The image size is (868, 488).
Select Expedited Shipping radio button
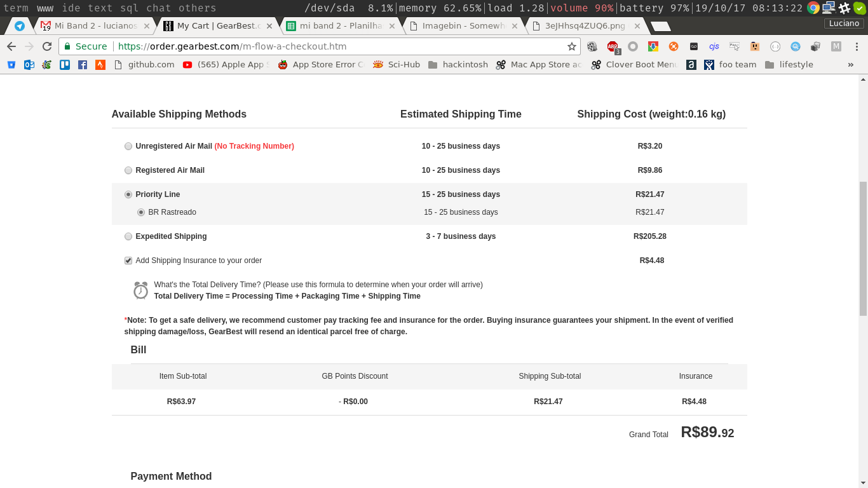tap(128, 236)
